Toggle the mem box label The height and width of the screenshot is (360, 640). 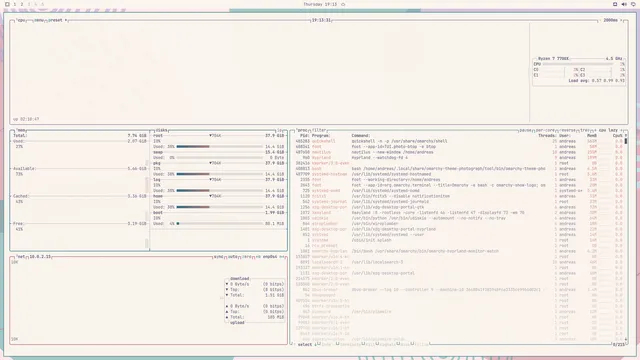(x=21, y=130)
